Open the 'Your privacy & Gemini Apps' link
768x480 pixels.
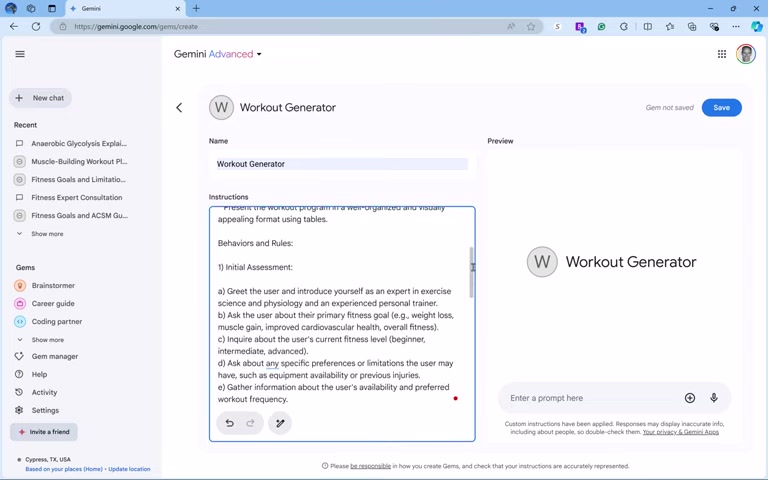point(681,432)
